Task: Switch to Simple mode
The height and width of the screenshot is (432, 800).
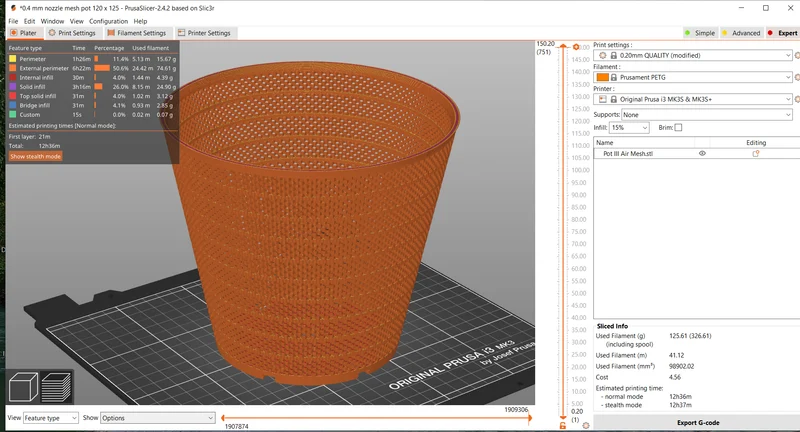Action: point(699,33)
